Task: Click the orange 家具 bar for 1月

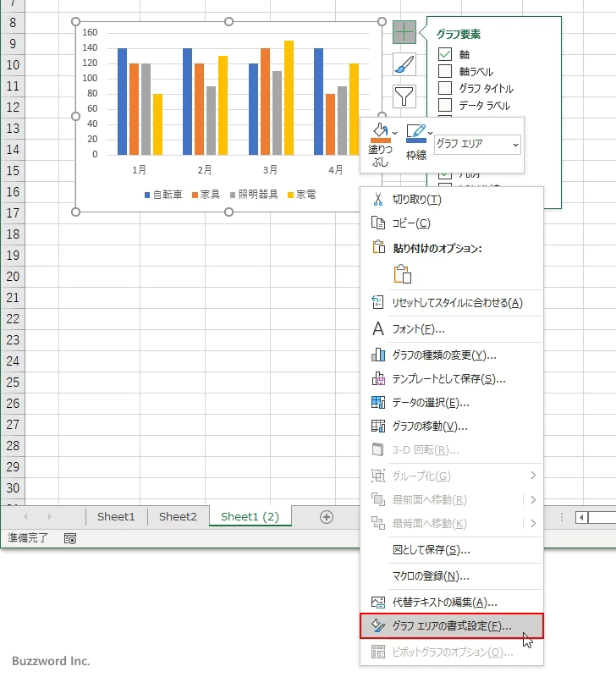Action: pos(135,109)
